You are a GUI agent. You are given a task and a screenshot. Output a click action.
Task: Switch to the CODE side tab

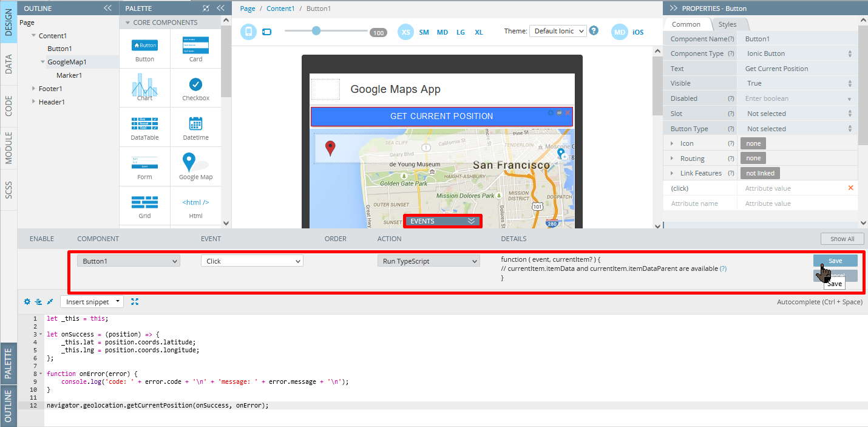[x=8, y=106]
